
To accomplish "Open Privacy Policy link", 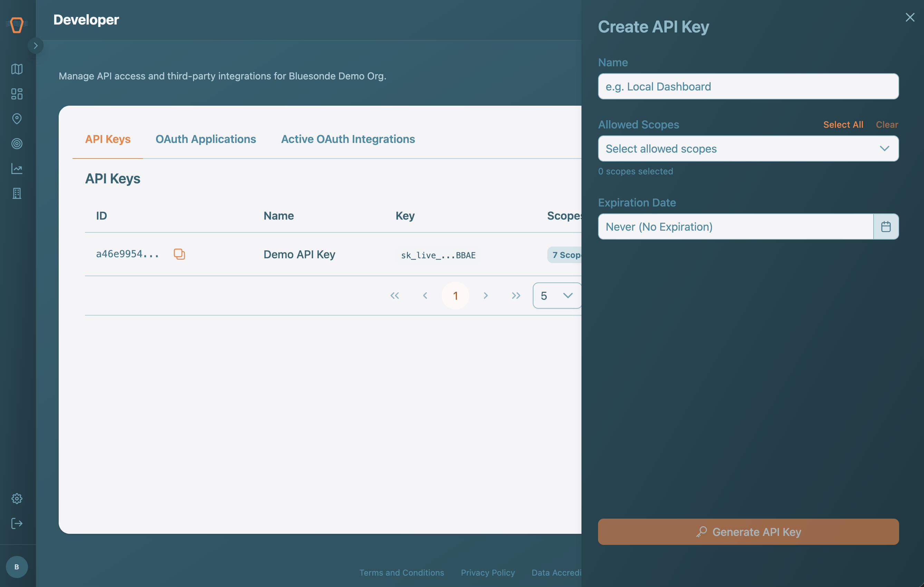I will tap(488, 572).
